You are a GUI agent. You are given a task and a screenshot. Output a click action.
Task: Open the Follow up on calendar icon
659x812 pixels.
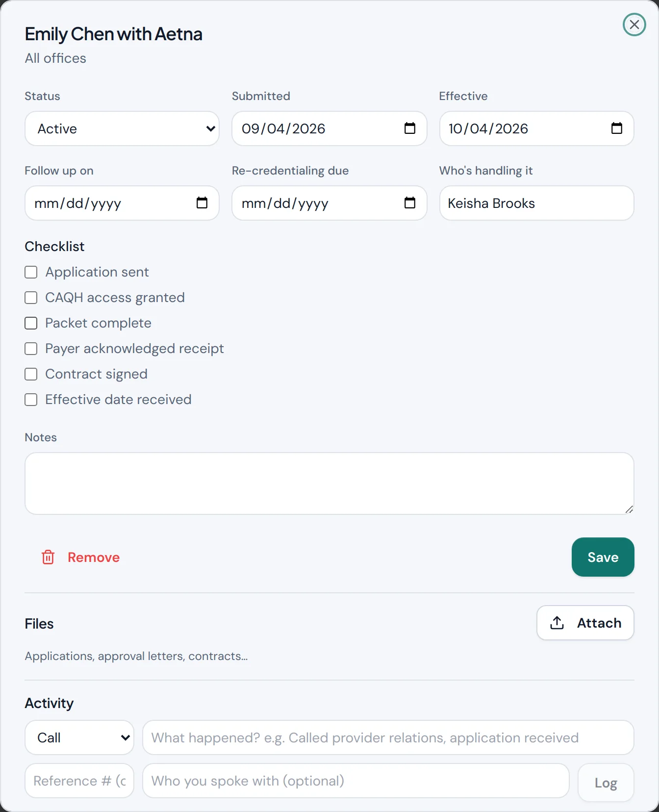point(202,203)
